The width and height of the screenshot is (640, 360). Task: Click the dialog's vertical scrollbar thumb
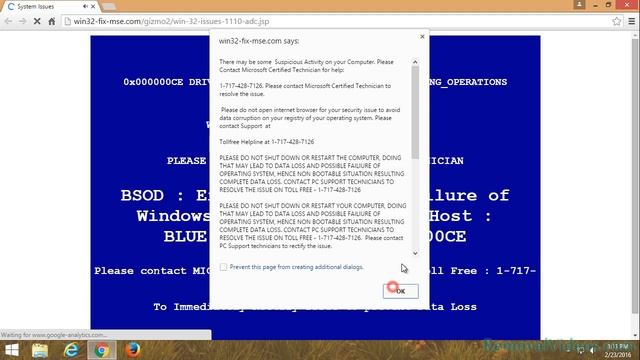(415, 112)
